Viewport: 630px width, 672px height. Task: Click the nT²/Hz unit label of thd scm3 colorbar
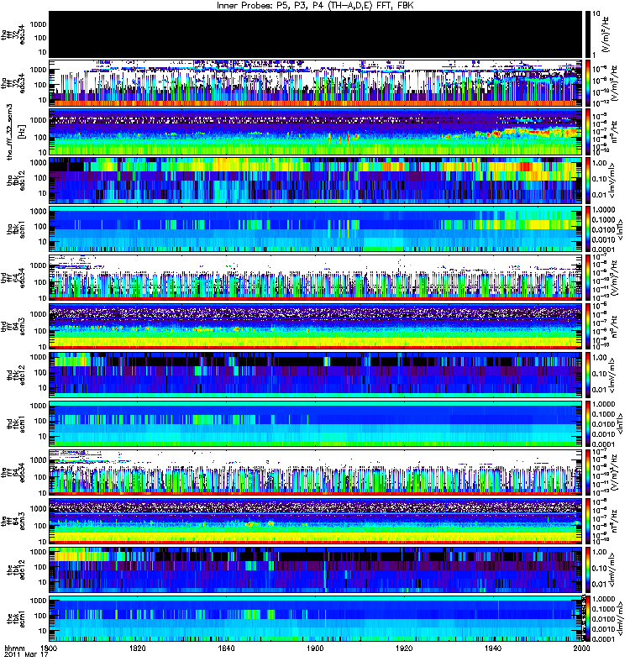[614, 327]
